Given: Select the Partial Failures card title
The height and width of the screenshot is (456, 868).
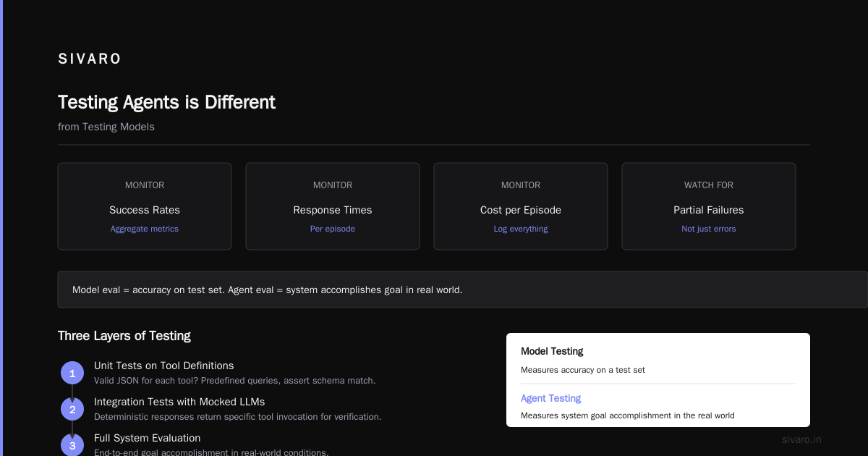Looking at the screenshot, I should (709, 210).
